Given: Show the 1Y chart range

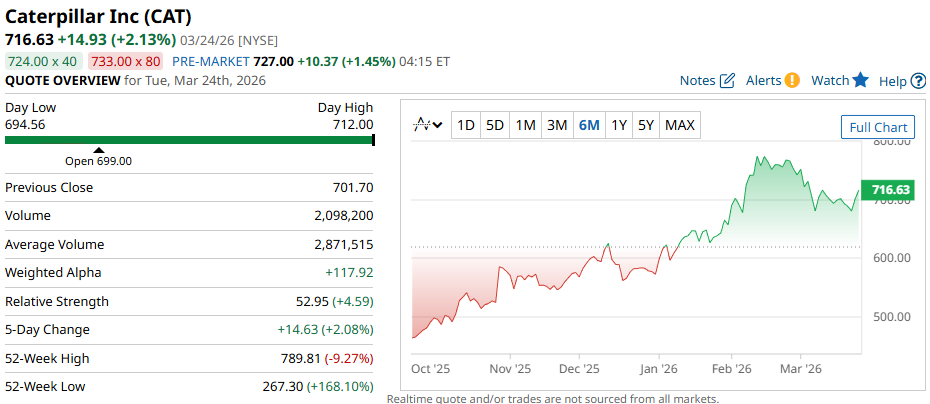Looking at the screenshot, I should [619, 125].
